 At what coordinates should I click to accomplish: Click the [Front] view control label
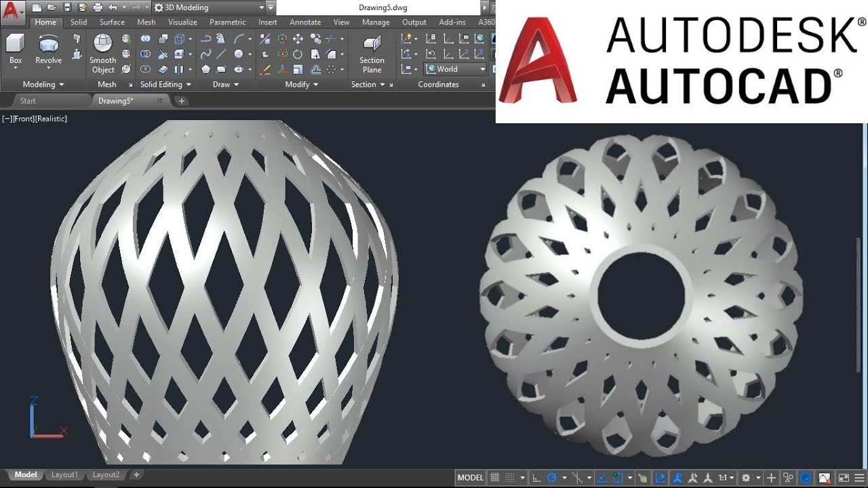pyautogui.click(x=23, y=119)
